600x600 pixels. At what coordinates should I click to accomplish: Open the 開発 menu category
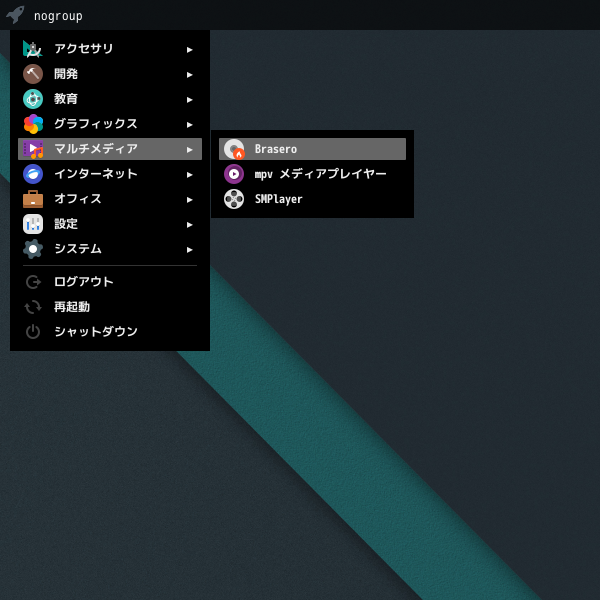[x=110, y=74]
